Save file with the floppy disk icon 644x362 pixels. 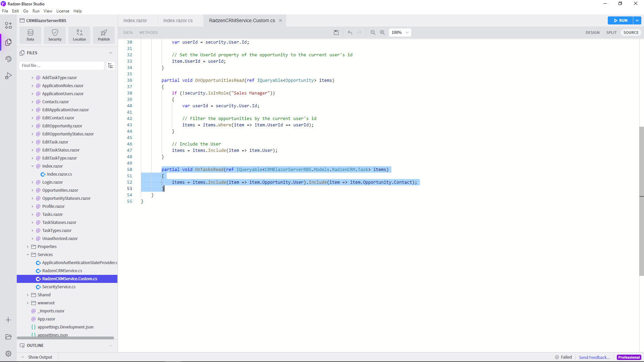tap(336, 33)
